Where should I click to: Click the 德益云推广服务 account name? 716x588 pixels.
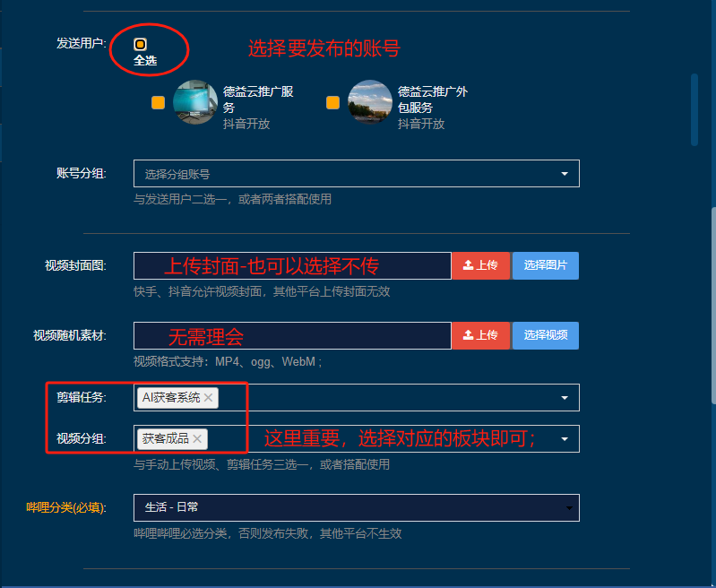[258, 99]
